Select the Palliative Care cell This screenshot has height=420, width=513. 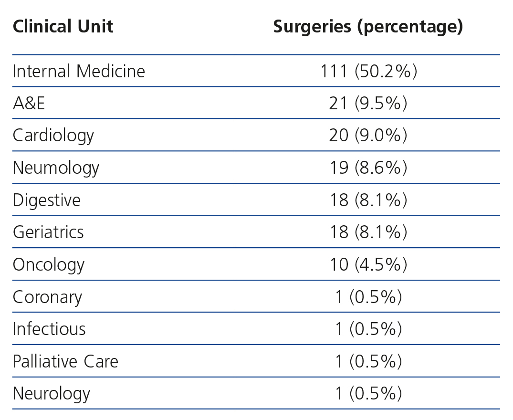pos(65,361)
